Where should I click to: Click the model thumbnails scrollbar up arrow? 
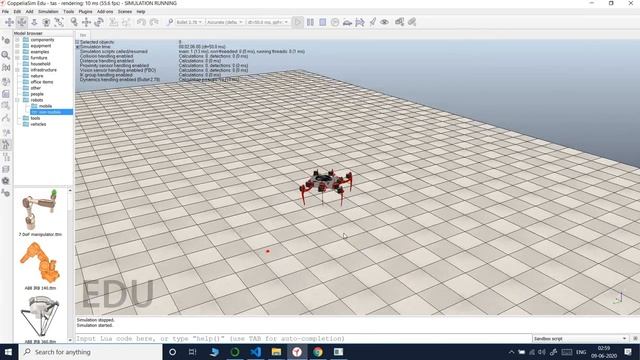pyautogui.click(x=70, y=191)
